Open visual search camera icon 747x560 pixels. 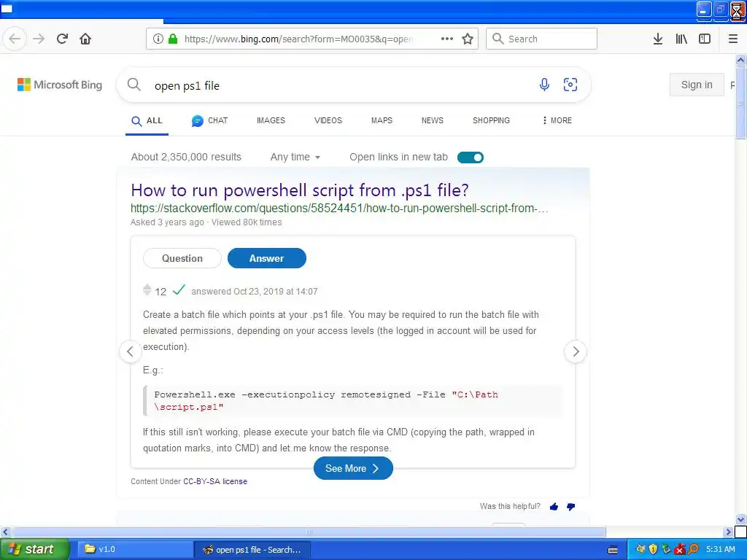(x=570, y=85)
